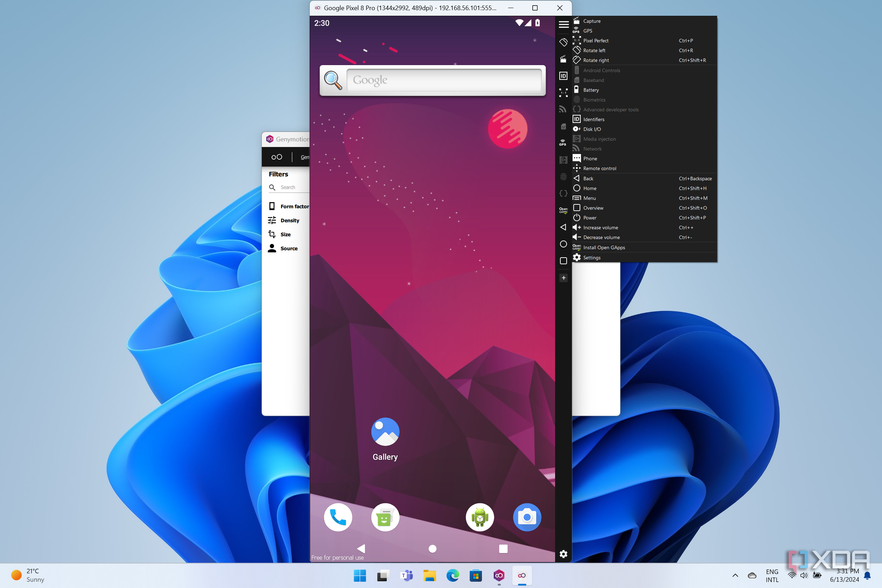Screen dimensions: 882x588
Task: Open the Android robot app in dock
Action: tap(479, 517)
